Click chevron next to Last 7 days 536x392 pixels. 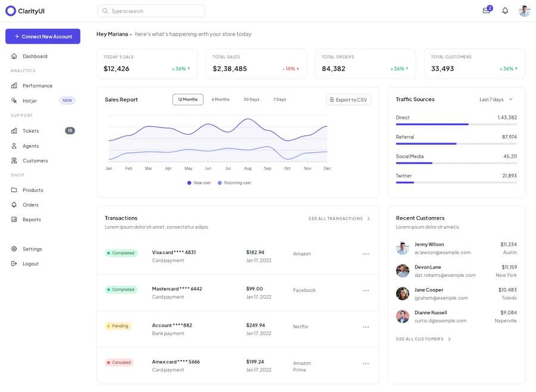click(511, 99)
